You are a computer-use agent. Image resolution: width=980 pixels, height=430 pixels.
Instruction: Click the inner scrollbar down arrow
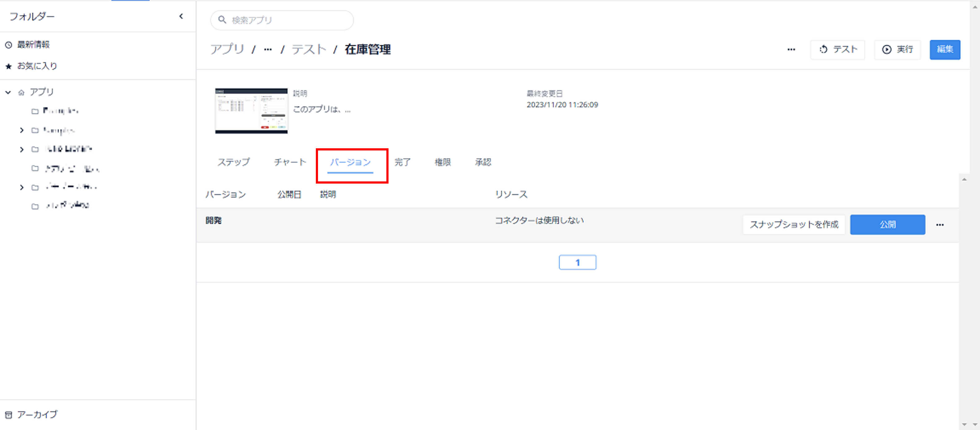point(964,424)
